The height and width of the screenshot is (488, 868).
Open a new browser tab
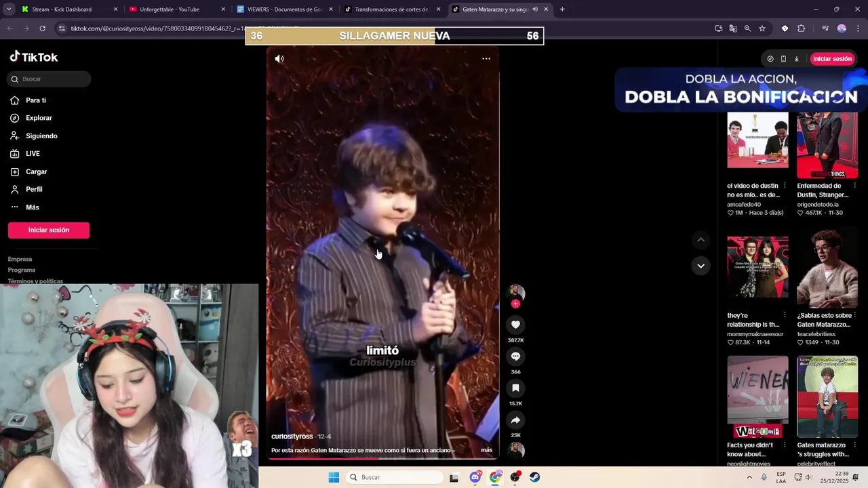(562, 9)
